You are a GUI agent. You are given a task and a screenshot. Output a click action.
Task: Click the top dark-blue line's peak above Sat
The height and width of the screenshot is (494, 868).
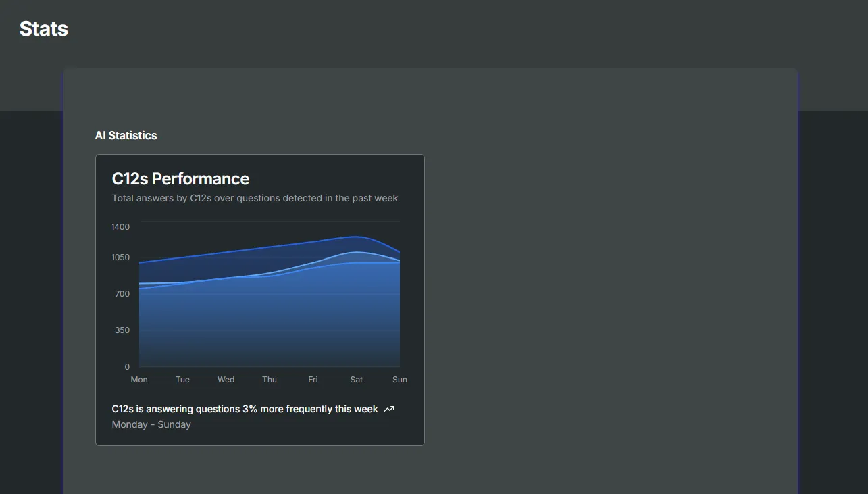coord(357,237)
